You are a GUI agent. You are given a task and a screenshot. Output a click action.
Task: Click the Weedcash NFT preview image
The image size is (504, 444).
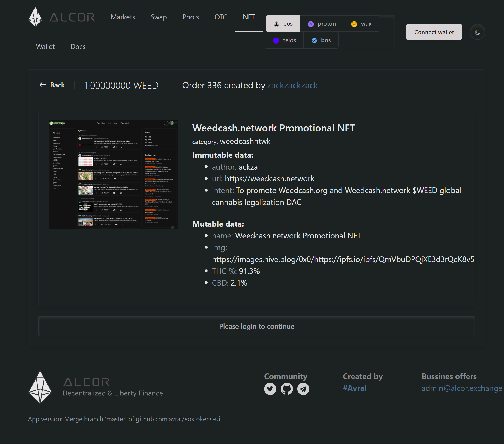pos(113,174)
